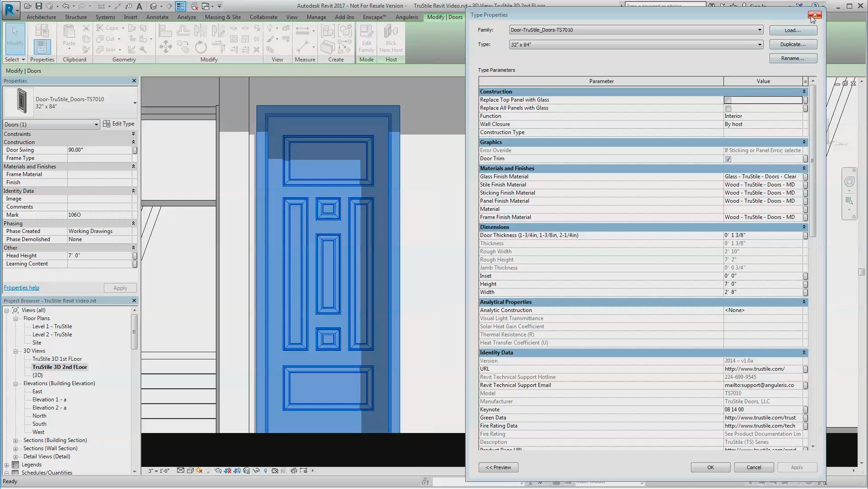Open the Family dropdown in Type Properties
Image resolution: width=868 pixels, height=489 pixels.
[760, 30]
